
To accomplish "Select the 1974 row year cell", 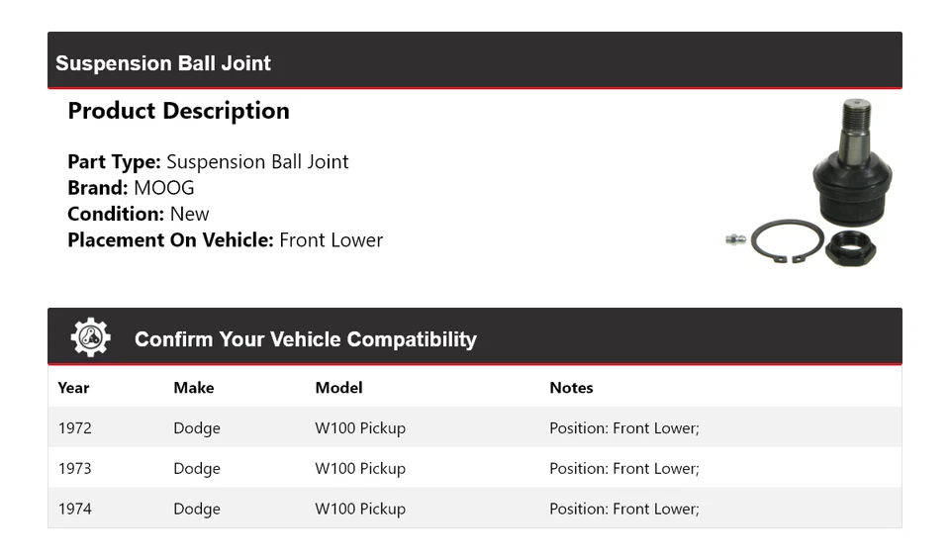I will click(74, 509).
